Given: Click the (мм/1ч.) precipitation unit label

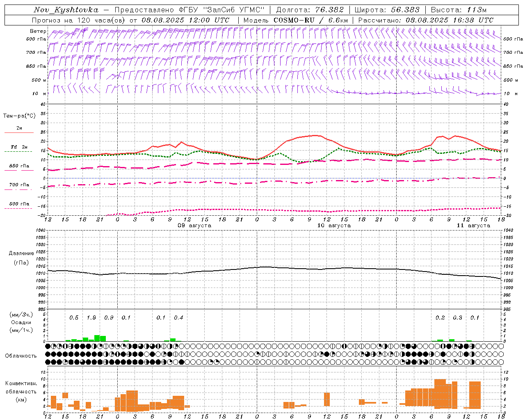Looking at the screenshot, I should click(x=21, y=330).
